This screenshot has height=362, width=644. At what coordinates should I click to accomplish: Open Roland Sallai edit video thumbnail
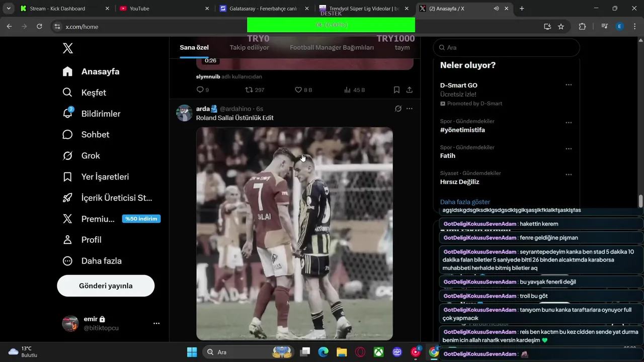(294, 233)
